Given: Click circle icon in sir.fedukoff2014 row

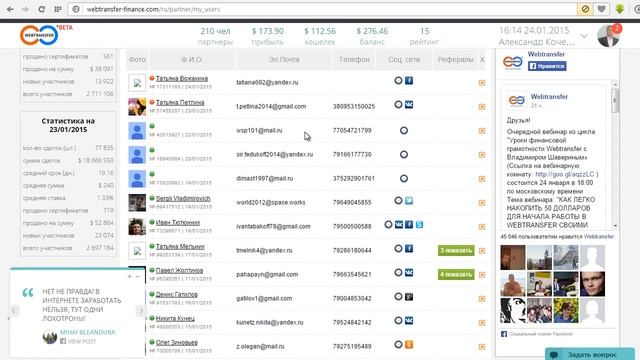Looking at the screenshot, I should point(404,154).
